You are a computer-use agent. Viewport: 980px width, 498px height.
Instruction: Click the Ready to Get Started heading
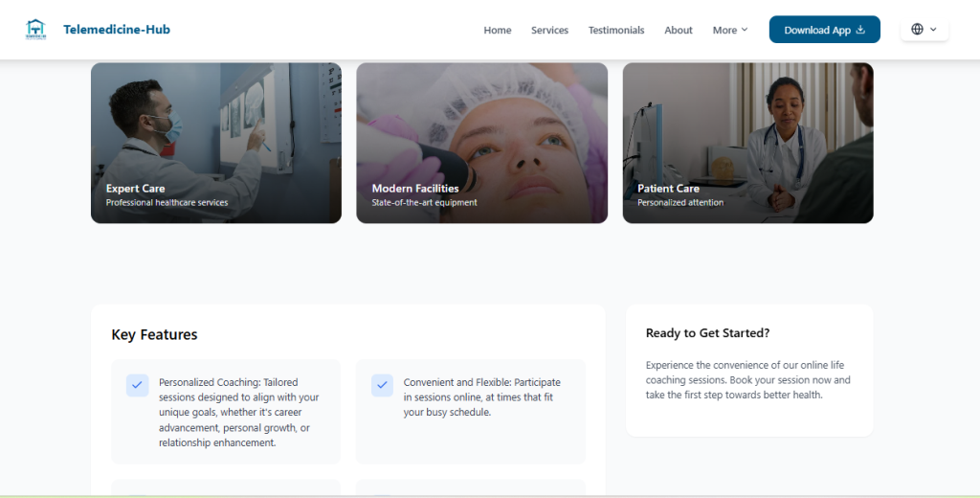pos(707,333)
